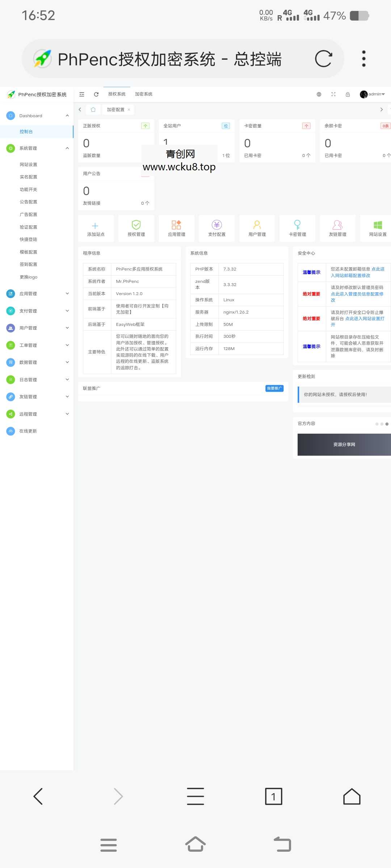The width and height of the screenshot is (391, 868).
Task: Tap the Android home navigation button
Action: pos(195,844)
